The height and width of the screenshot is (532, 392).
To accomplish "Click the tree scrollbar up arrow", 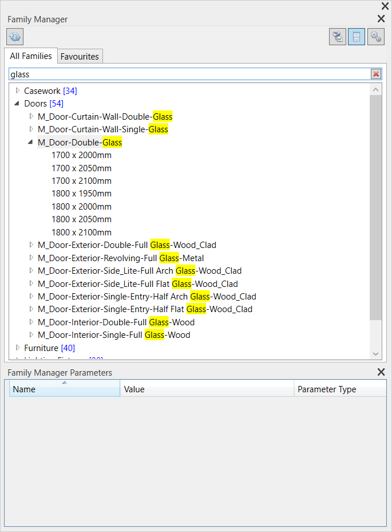I will 375,89.
